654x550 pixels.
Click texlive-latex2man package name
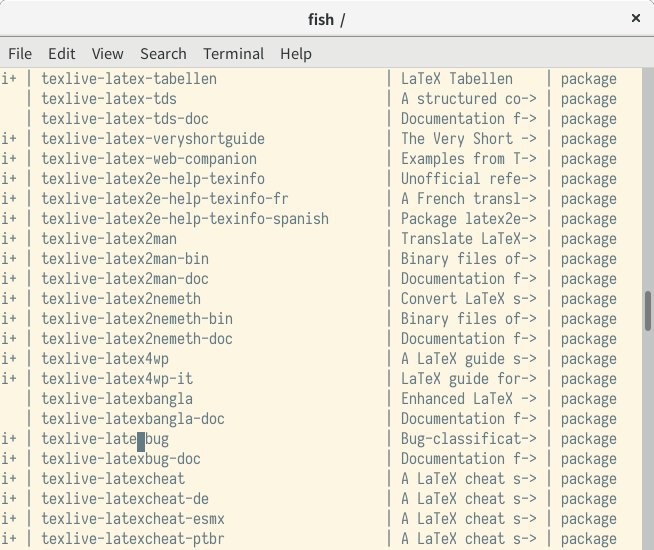(x=109, y=239)
